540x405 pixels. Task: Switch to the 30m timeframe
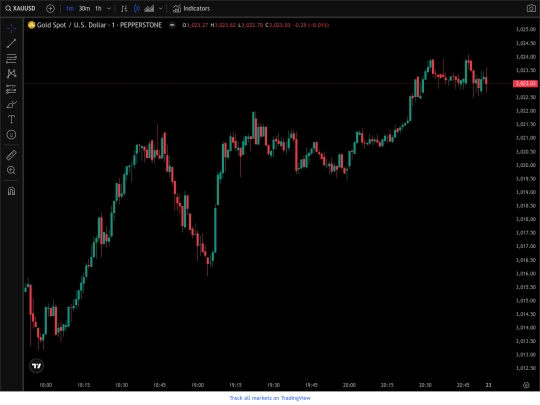tap(84, 8)
